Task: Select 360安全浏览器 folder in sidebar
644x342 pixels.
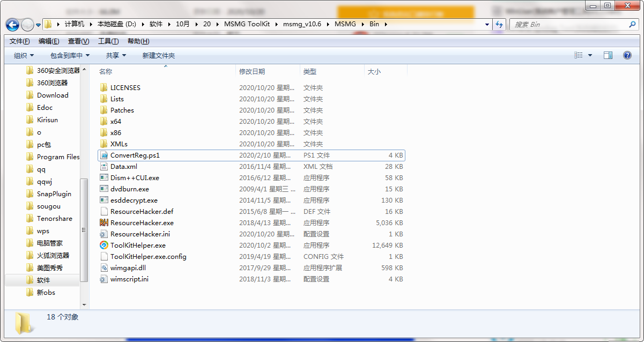Action: point(53,70)
